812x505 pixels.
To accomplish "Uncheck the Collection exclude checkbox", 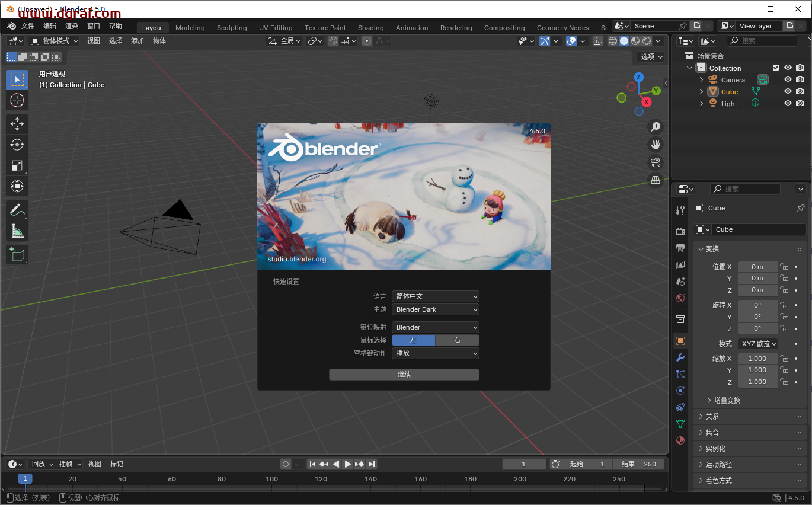I will click(776, 68).
